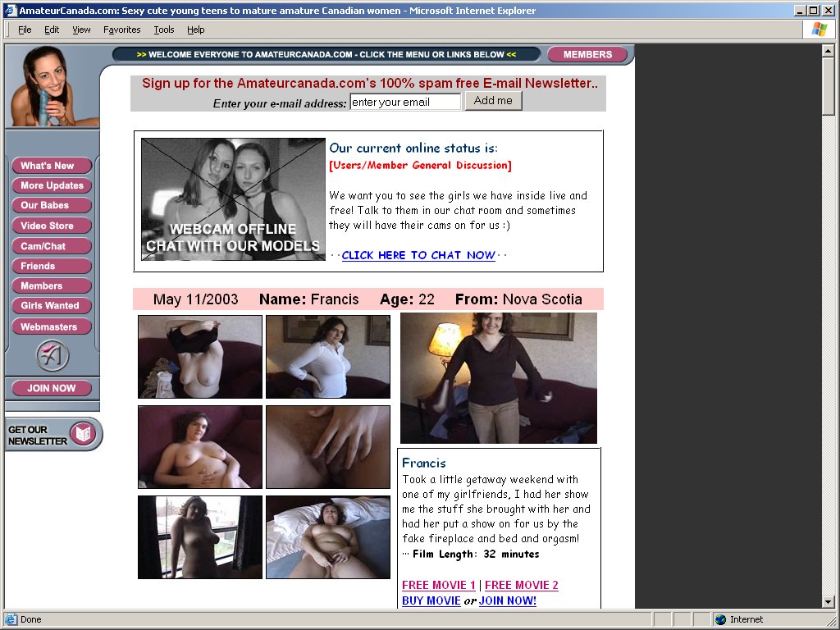This screenshot has width=840, height=630.
Task: Open the View menu
Action: (81, 30)
